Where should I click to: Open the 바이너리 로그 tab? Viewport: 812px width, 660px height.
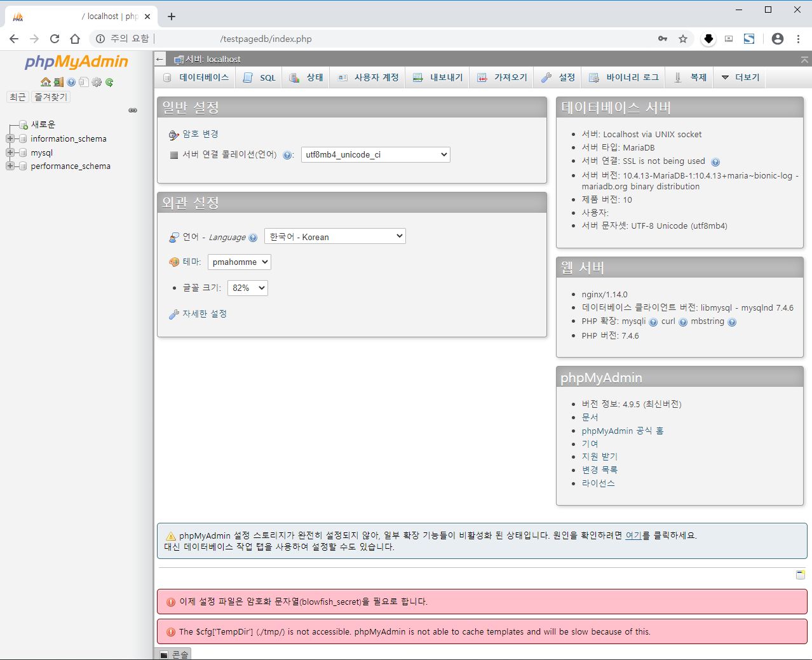click(x=624, y=77)
